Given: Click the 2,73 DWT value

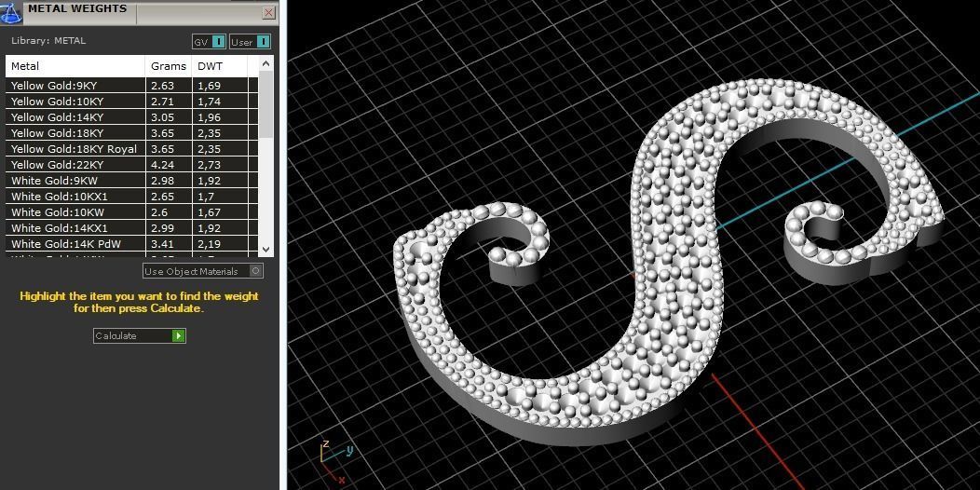Looking at the screenshot, I should pos(210,165).
